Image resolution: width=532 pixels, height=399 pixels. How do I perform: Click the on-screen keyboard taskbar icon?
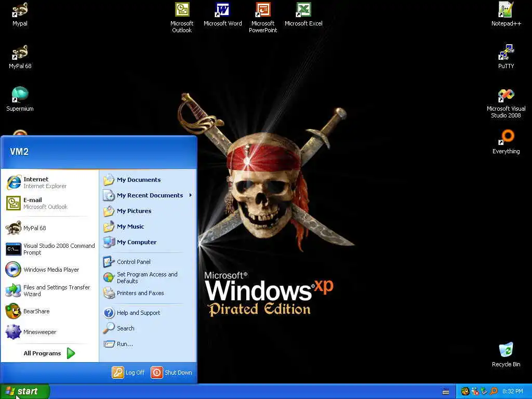click(446, 392)
